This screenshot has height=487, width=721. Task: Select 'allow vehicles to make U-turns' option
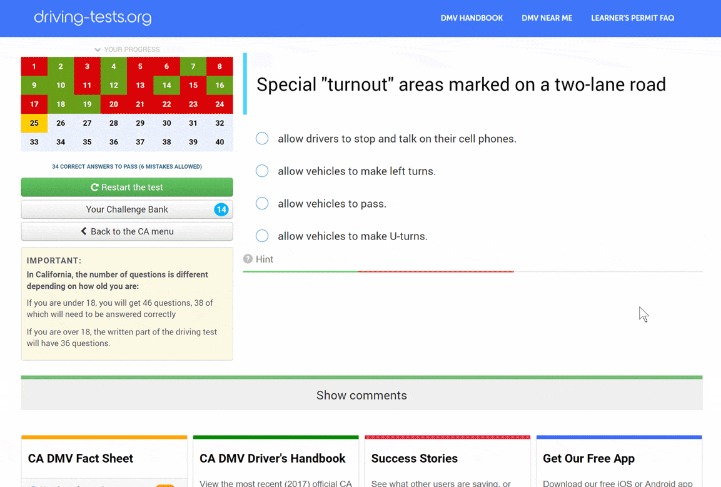click(262, 236)
